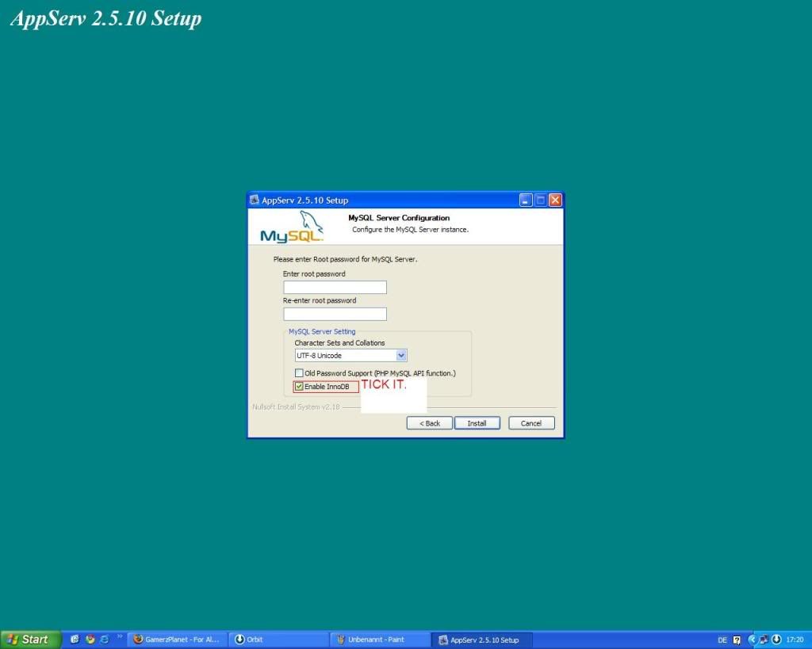Click DE language indicator in tray
This screenshot has height=649, width=812.
(x=722, y=640)
